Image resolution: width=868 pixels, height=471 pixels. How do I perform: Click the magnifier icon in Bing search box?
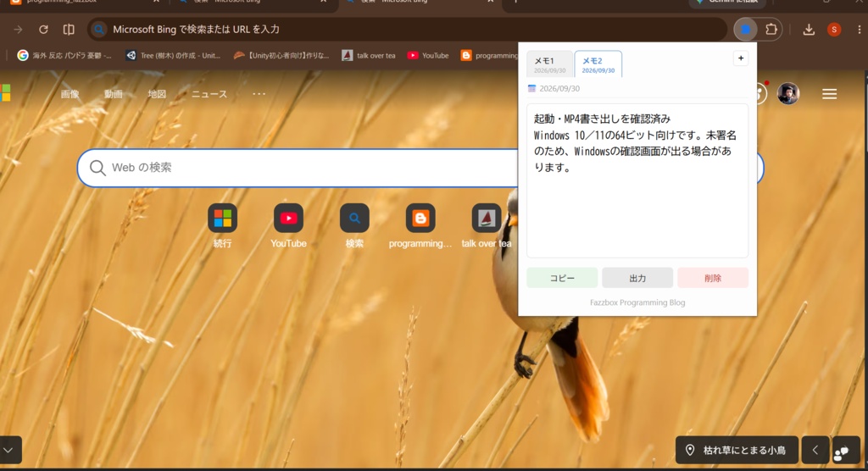97,168
